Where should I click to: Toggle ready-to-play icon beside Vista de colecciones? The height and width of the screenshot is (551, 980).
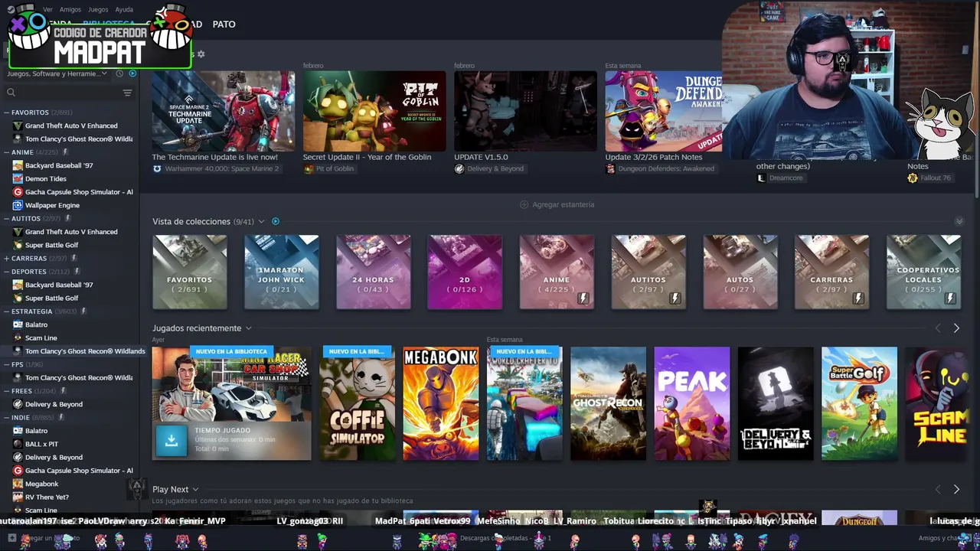276,222
